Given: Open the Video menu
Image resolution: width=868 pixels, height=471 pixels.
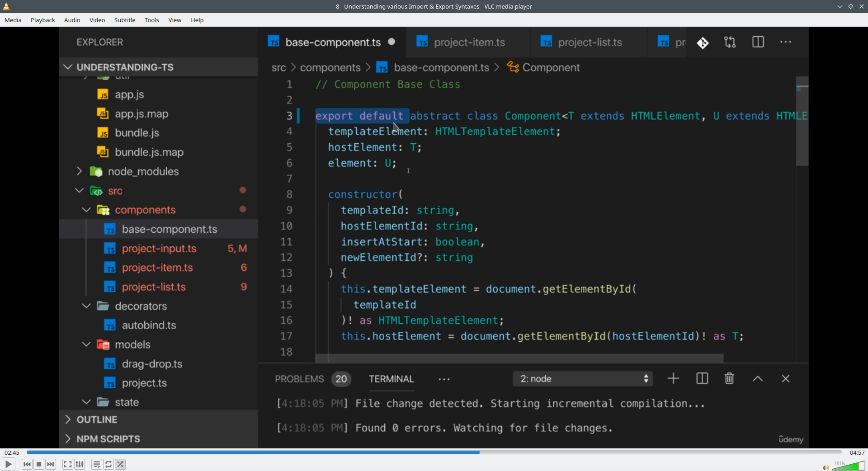Looking at the screenshot, I should click(x=97, y=20).
